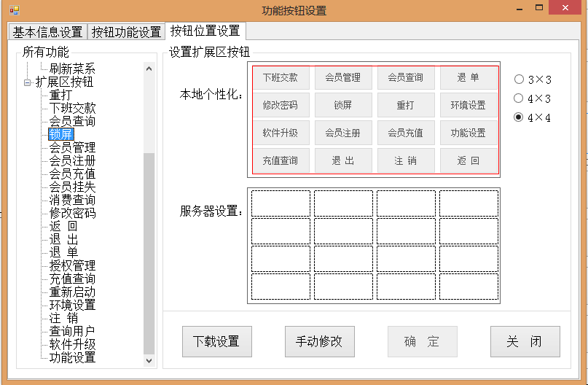Select 注 销 in the function tree

(x=63, y=318)
